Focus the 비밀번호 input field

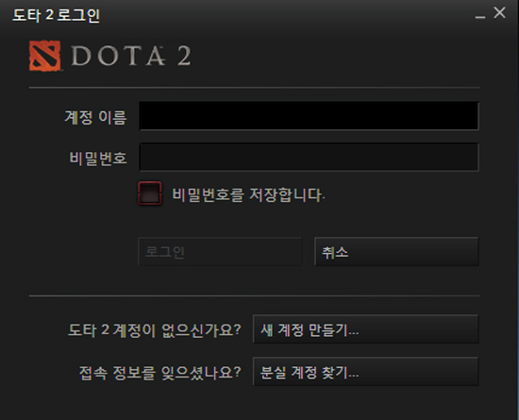309,157
